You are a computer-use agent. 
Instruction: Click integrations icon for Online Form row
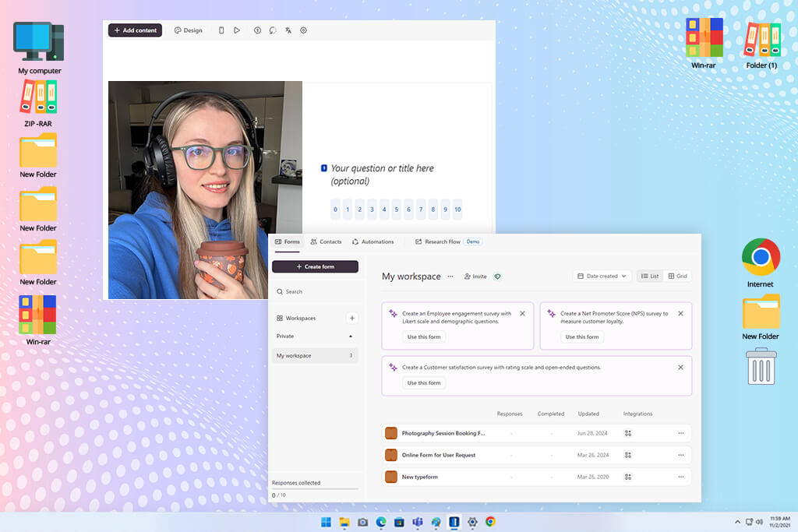(628, 455)
